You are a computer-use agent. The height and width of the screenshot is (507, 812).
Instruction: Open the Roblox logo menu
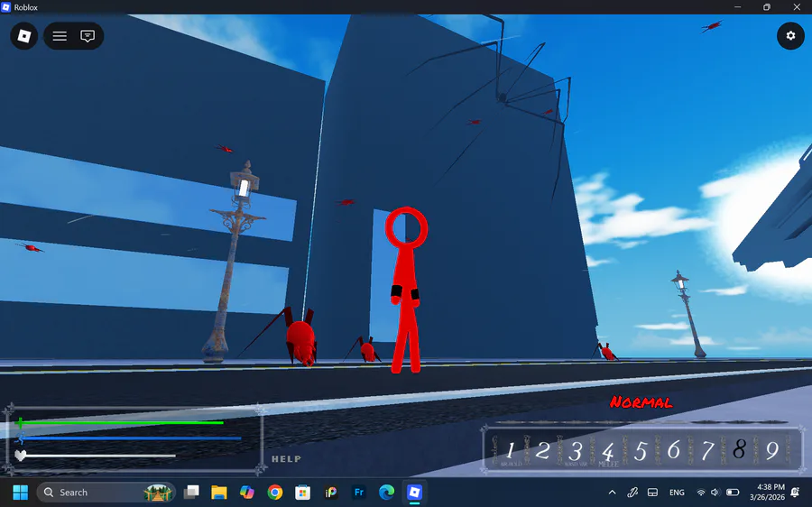click(x=23, y=36)
